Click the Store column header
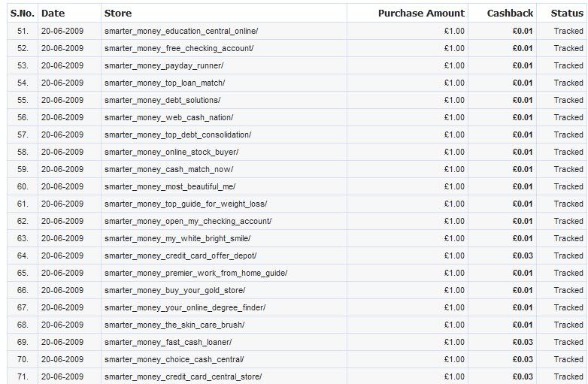This screenshot has width=588, height=384. click(x=118, y=14)
